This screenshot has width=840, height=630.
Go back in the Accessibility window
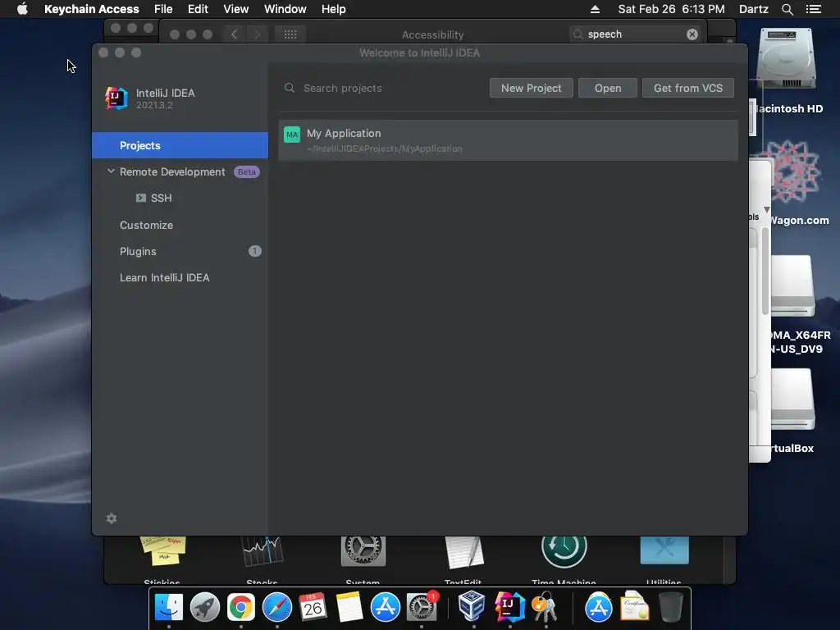tap(234, 34)
